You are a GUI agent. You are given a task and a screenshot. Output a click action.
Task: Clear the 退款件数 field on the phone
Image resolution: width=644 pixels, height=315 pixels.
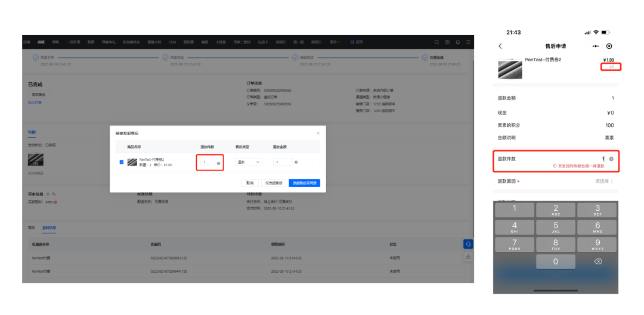(x=611, y=159)
